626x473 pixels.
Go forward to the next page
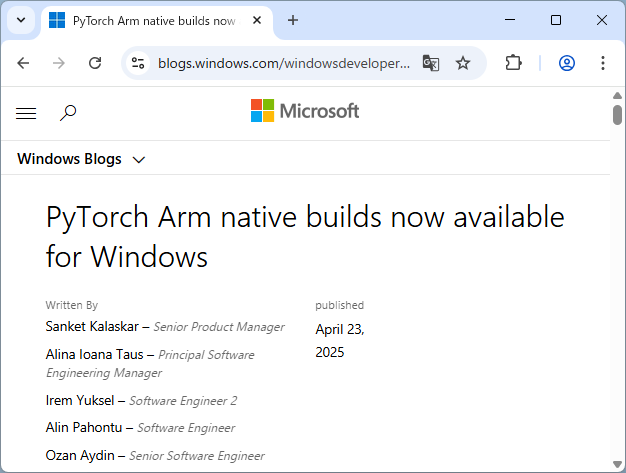tap(59, 63)
